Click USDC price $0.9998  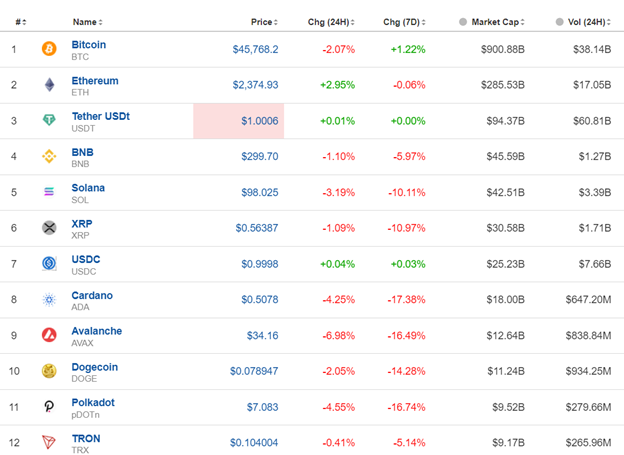coord(260,264)
